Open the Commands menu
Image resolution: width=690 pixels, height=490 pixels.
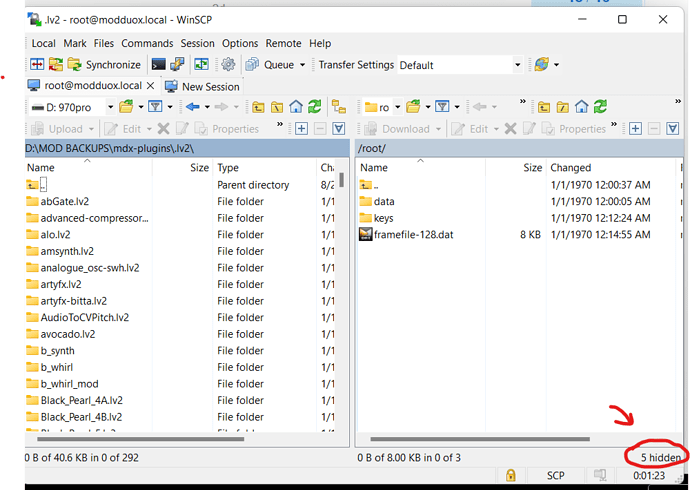tap(147, 43)
